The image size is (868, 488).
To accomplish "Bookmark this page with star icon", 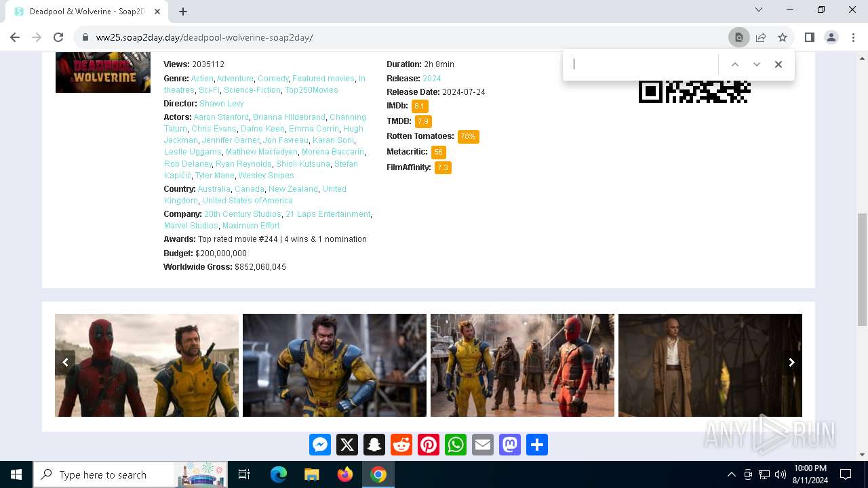I will click(783, 37).
